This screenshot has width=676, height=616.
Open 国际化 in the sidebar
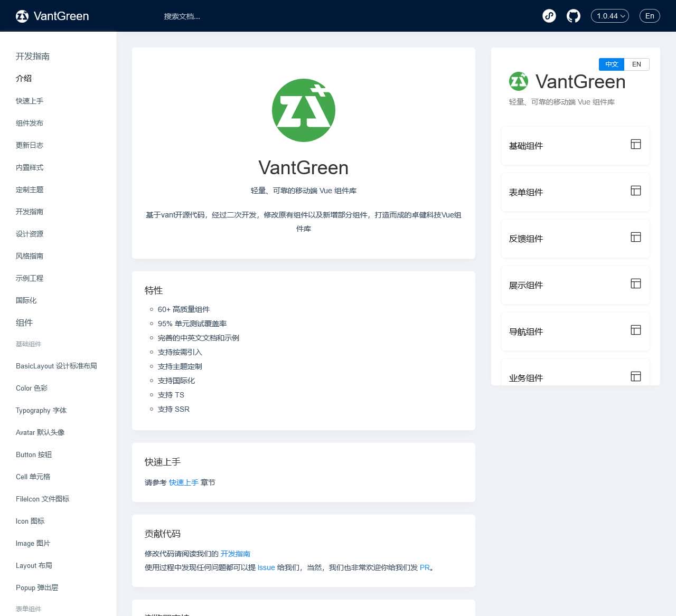pos(26,300)
